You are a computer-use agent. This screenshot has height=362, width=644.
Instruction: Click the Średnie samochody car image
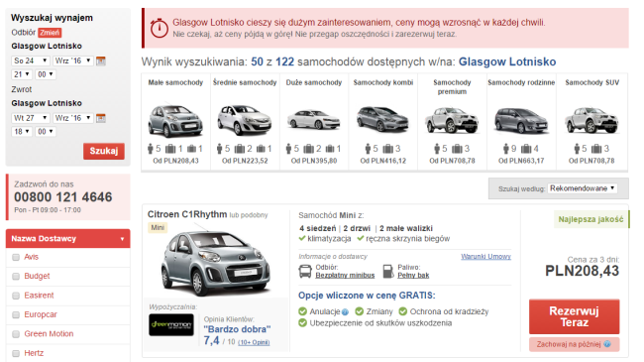(245, 120)
